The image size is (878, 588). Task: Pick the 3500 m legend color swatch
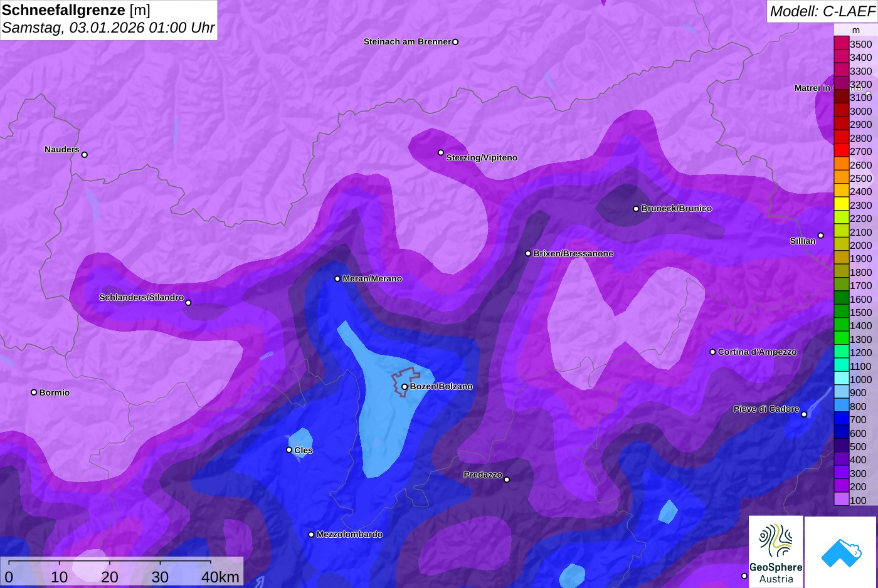point(841,43)
